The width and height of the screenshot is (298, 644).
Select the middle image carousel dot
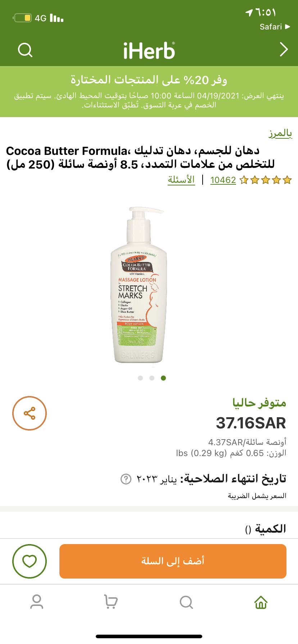152,378
